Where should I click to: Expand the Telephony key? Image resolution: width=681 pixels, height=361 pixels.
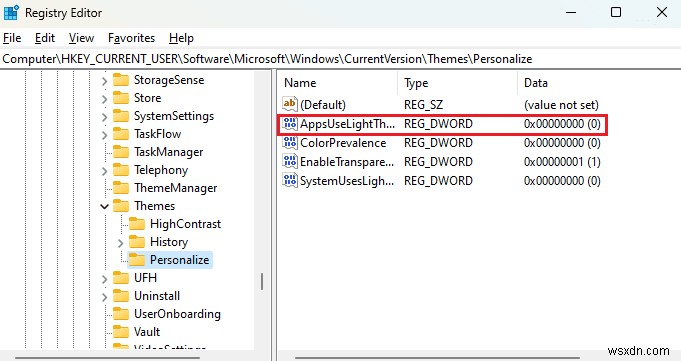(x=104, y=171)
